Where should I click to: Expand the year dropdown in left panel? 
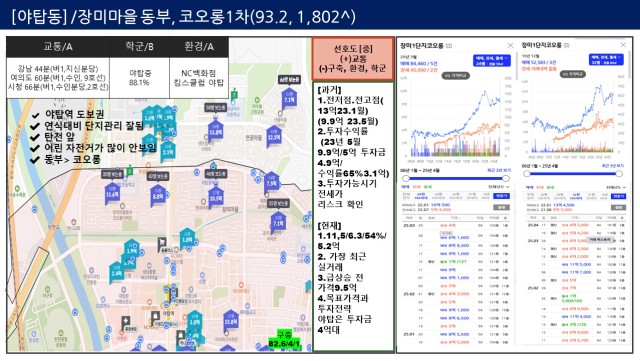point(499,187)
